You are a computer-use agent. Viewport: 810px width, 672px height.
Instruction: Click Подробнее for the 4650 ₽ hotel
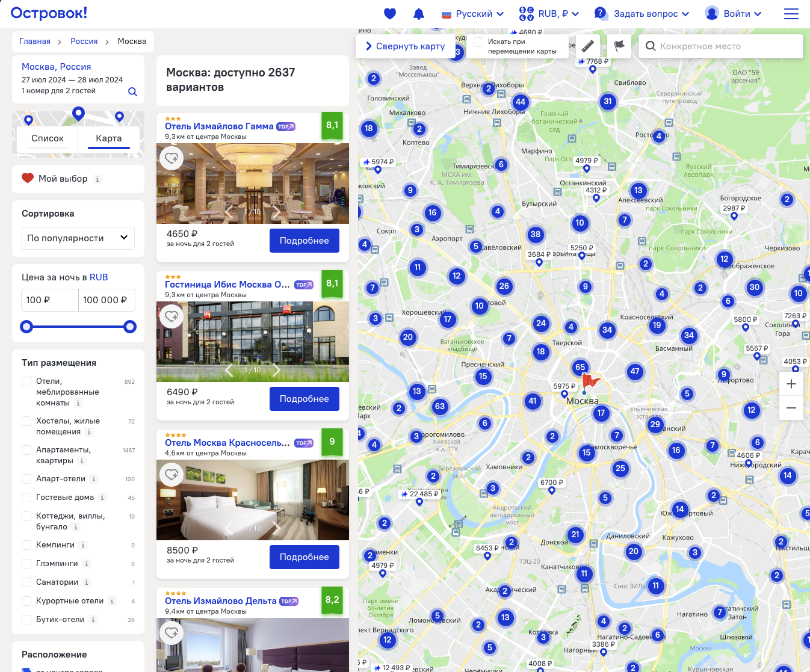[305, 241]
